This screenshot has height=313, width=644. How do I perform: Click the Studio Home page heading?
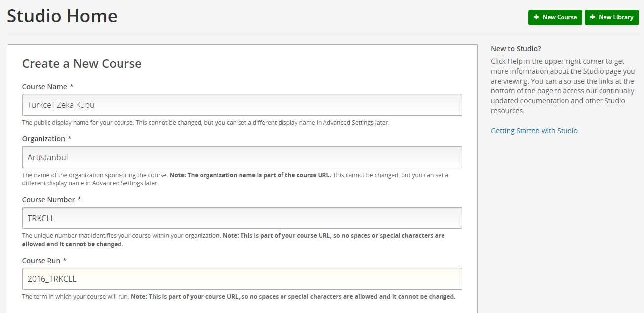62,16
